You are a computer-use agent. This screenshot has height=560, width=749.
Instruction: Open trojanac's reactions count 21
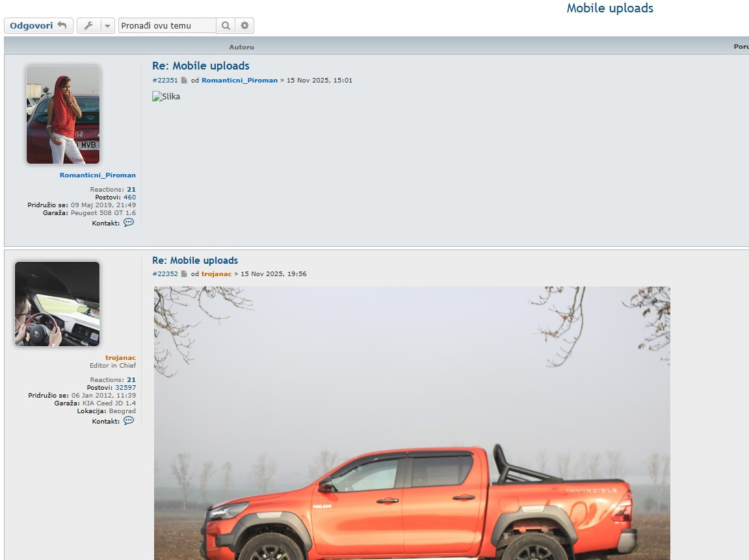point(131,380)
